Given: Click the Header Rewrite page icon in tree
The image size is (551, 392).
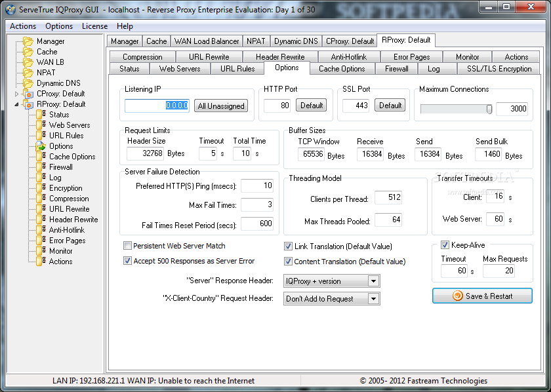Looking at the screenshot, I should [x=41, y=220].
